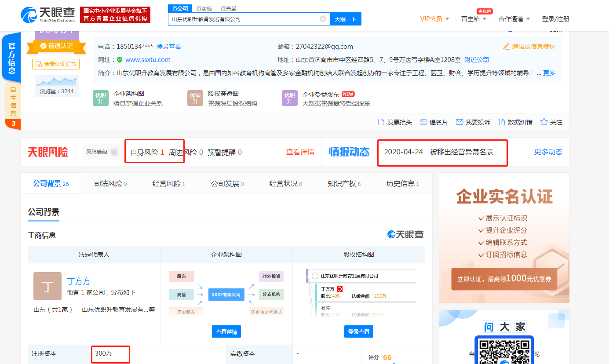Click 注册资本 300万 value
The height and width of the screenshot is (364, 609).
click(103, 353)
